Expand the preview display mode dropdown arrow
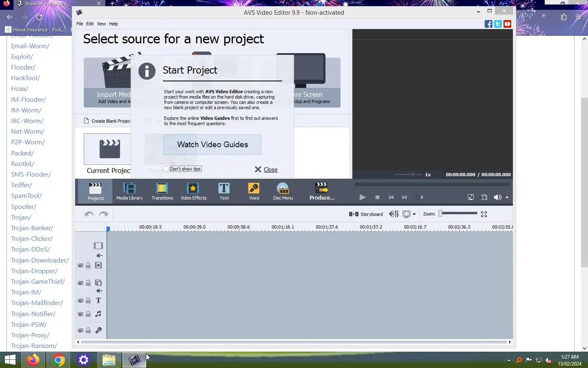 [x=414, y=214]
